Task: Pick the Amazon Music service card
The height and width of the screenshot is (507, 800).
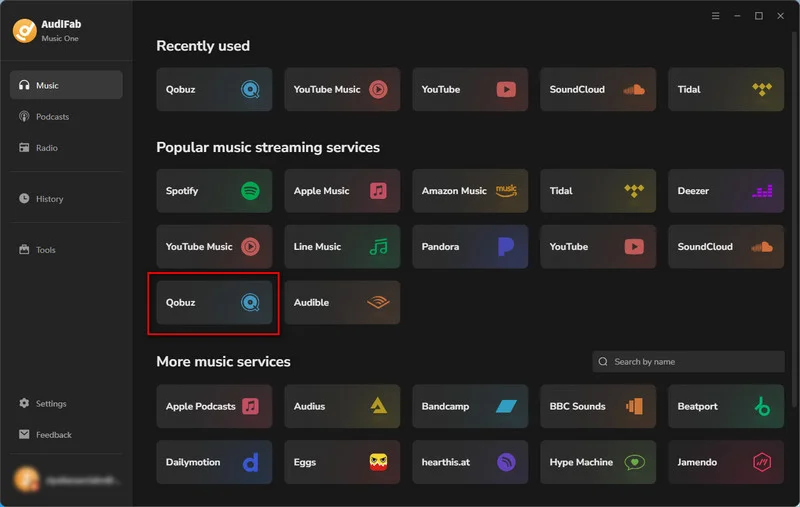Action: tap(470, 191)
